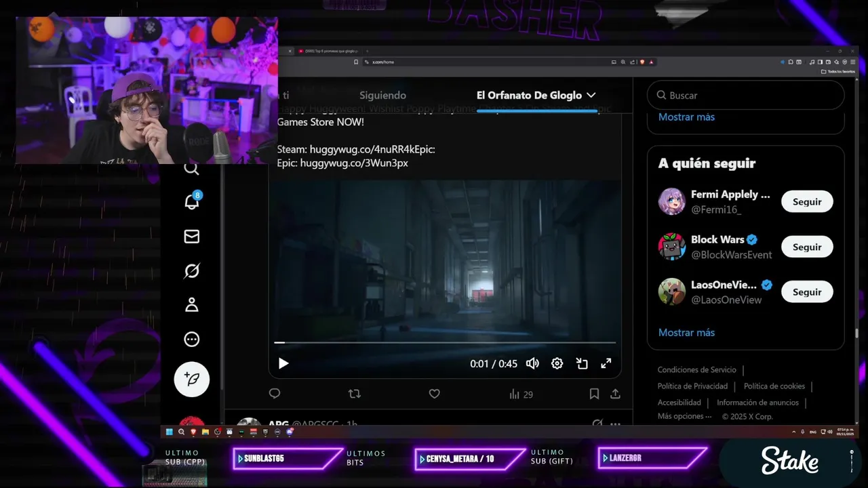
Task: Open Fermi Applely profile avatar
Action: [671, 201]
